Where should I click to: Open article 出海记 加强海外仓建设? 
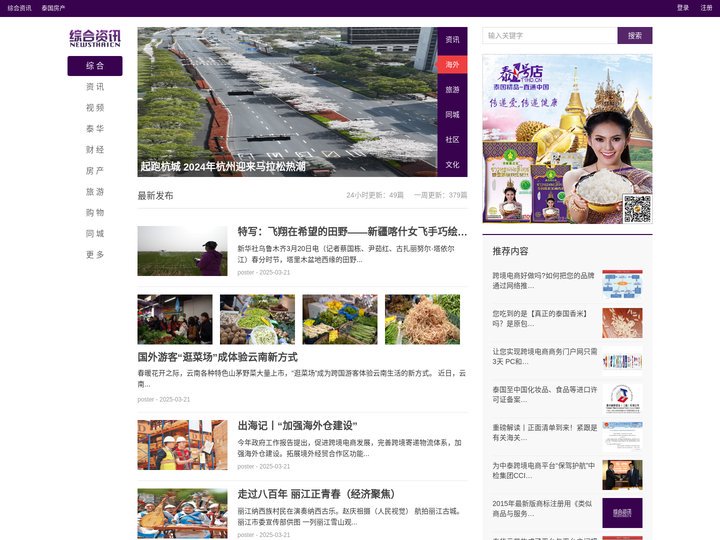[297, 426]
